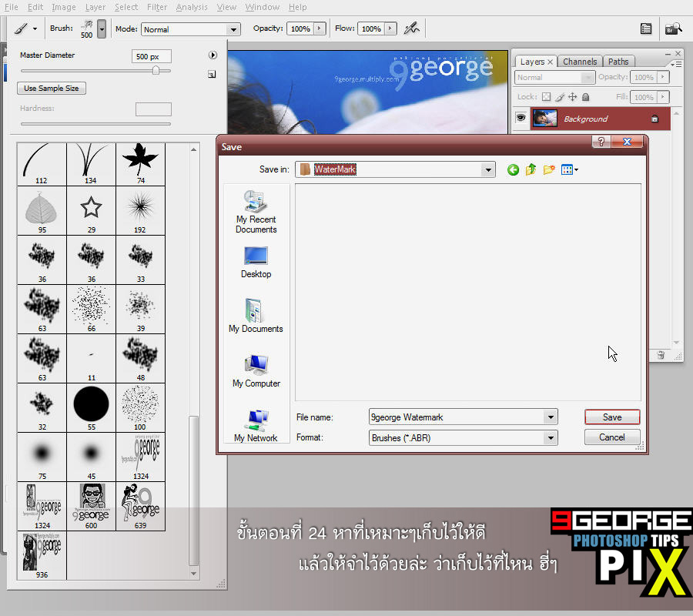Click the Use Sample Size button
This screenshot has height=616, width=693.
(x=52, y=89)
